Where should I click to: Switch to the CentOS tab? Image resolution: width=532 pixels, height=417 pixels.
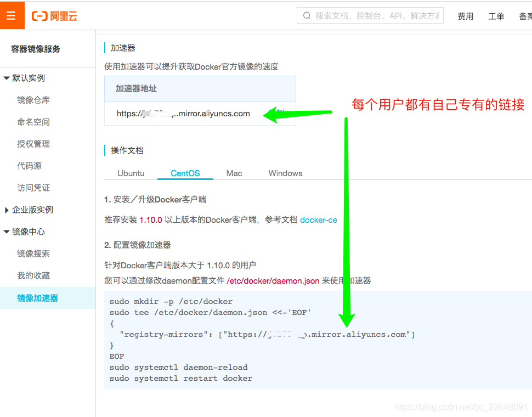click(185, 173)
